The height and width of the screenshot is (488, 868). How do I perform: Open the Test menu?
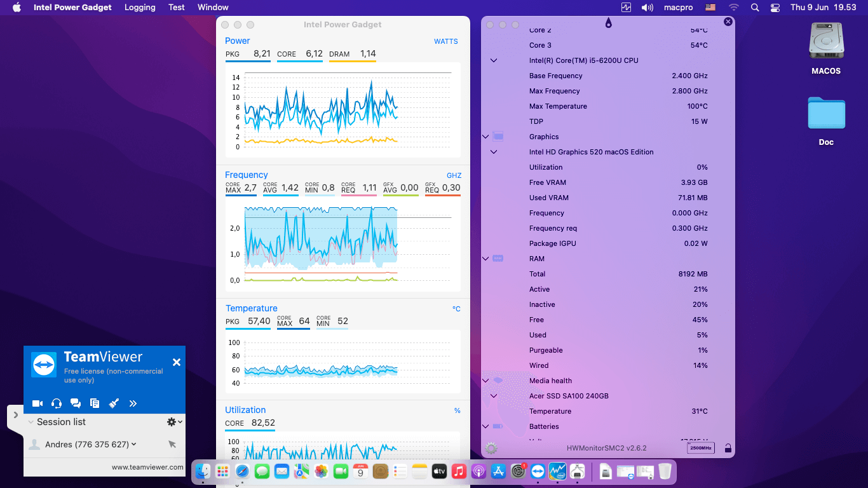tap(177, 7)
